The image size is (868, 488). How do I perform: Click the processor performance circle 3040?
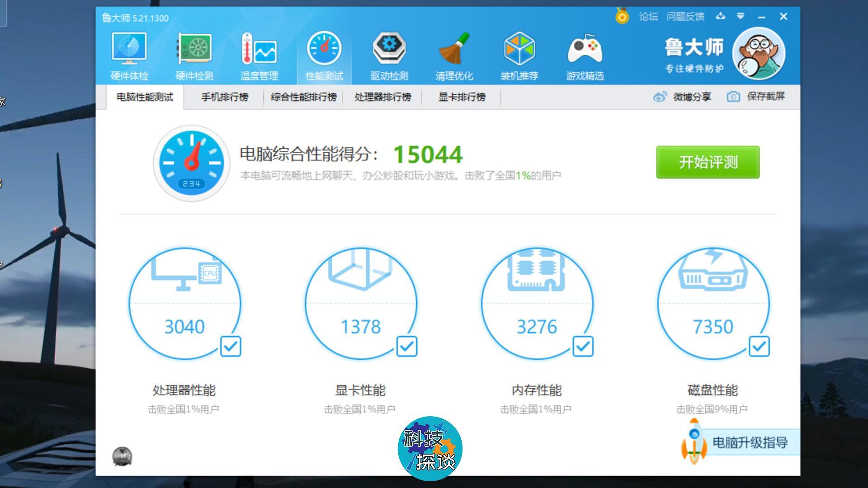click(185, 304)
